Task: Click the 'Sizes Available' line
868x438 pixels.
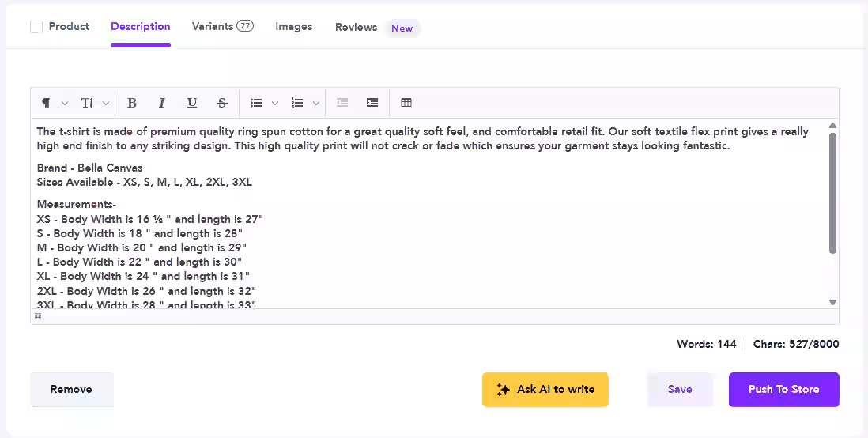Action: click(145, 182)
